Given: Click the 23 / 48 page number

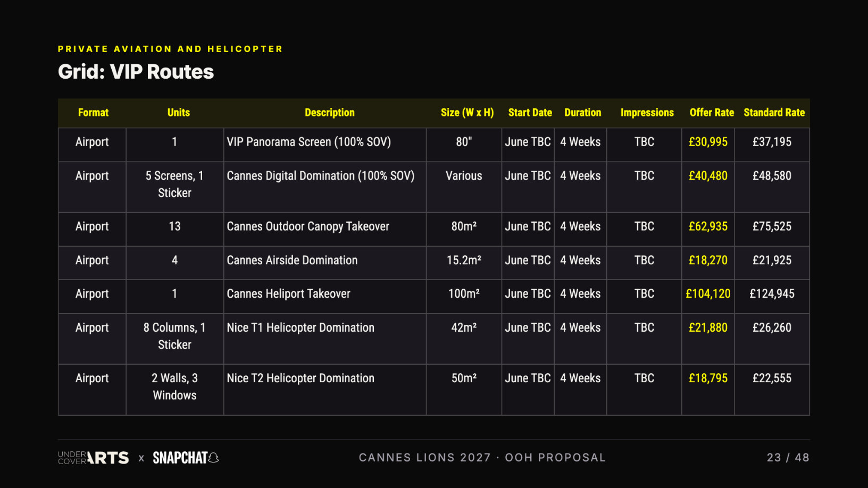Looking at the screenshot, I should [788, 458].
